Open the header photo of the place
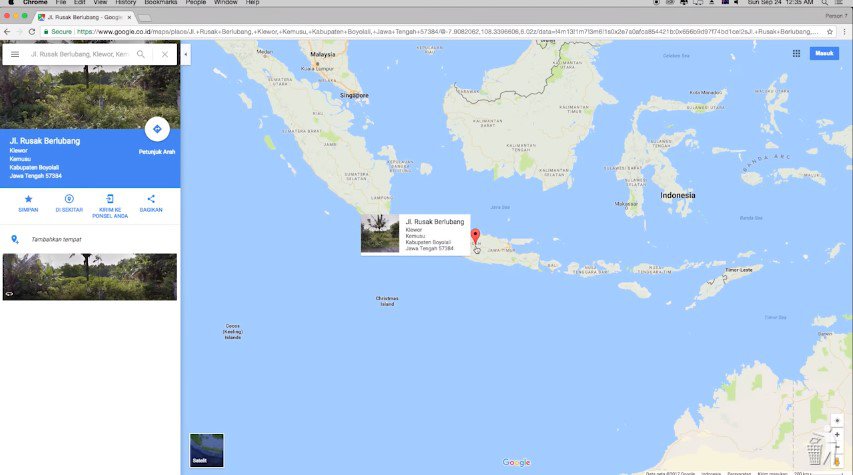This screenshot has height=475, width=853. (90, 97)
